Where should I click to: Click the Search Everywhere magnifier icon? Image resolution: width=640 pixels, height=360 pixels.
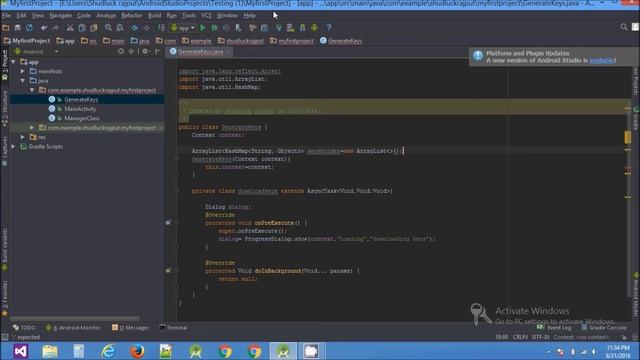pos(623,27)
